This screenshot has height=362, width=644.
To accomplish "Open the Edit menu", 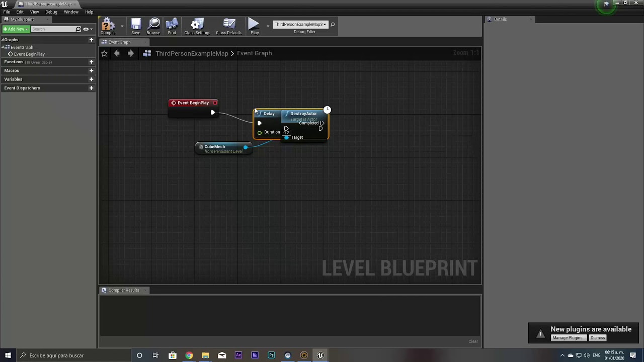I will (20, 12).
